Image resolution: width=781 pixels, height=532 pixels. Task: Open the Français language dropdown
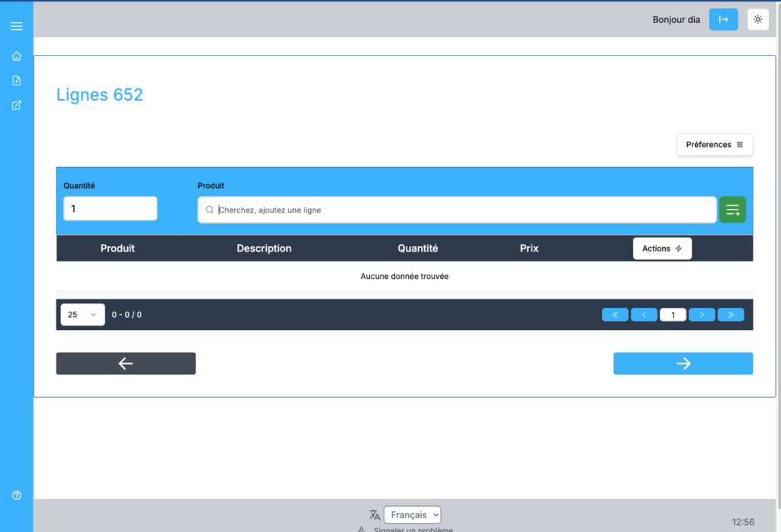pyautogui.click(x=412, y=514)
